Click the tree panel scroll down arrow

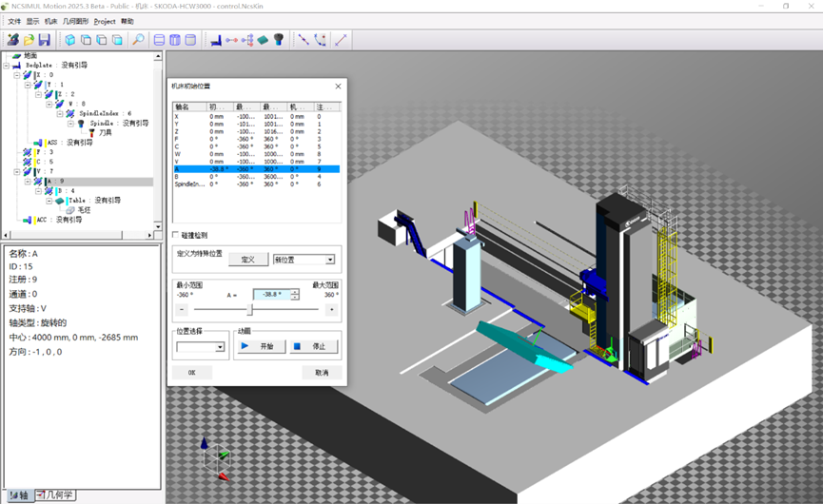[x=158, y=225]
